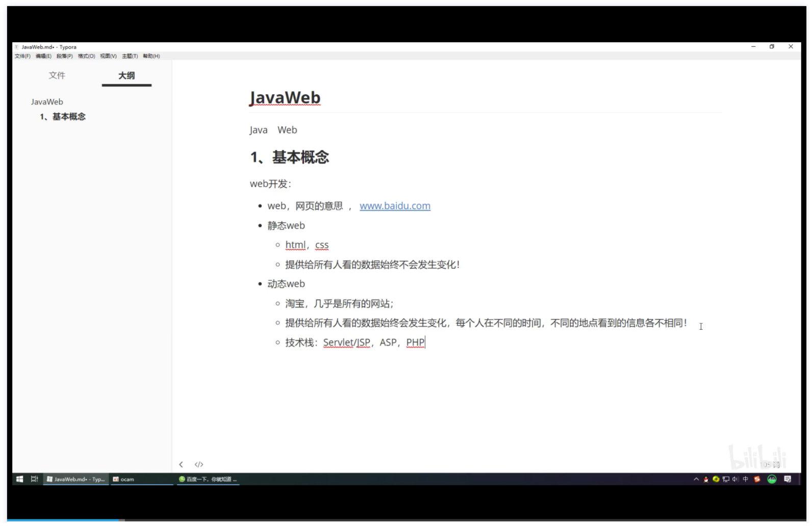Click the 1、基本概念 heading in the document
812x527 pixels.
pyautogui.click(x=290, y=157)
